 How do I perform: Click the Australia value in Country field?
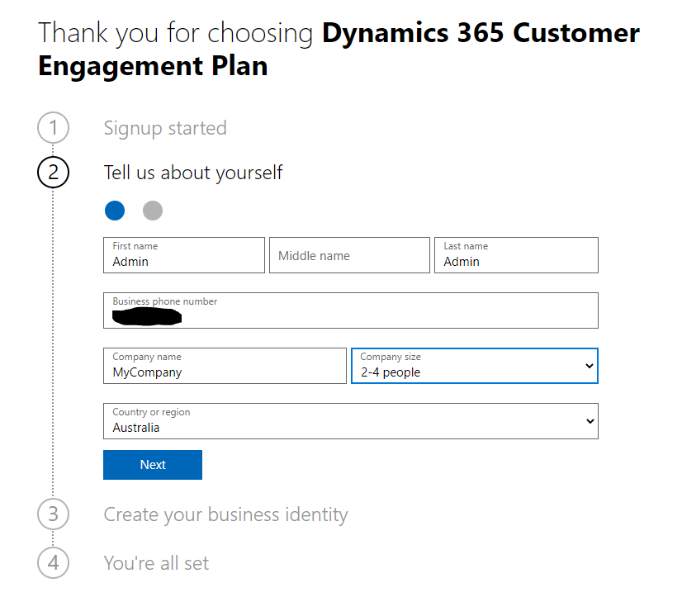tap(136, 428)
